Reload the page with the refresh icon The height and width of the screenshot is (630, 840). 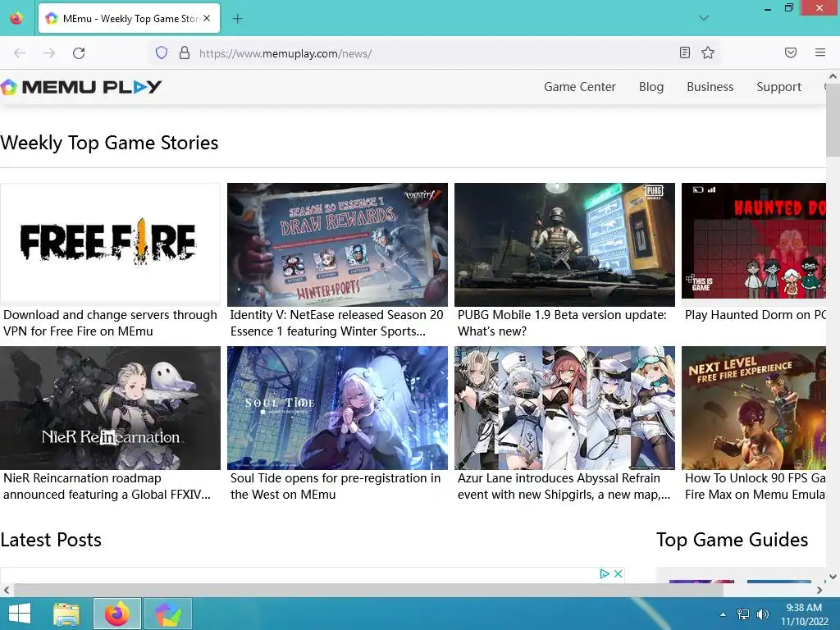click(x=79, y=53)
